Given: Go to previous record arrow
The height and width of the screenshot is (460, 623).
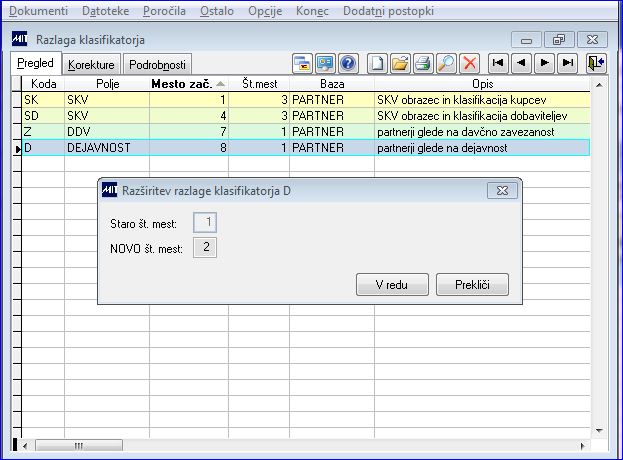Looking at the screenshot, I should pyautogui.click(x=521, y=63).
